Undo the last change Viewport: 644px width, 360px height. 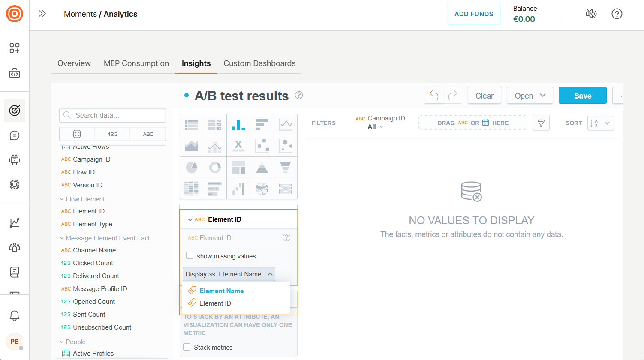point(434,96)
